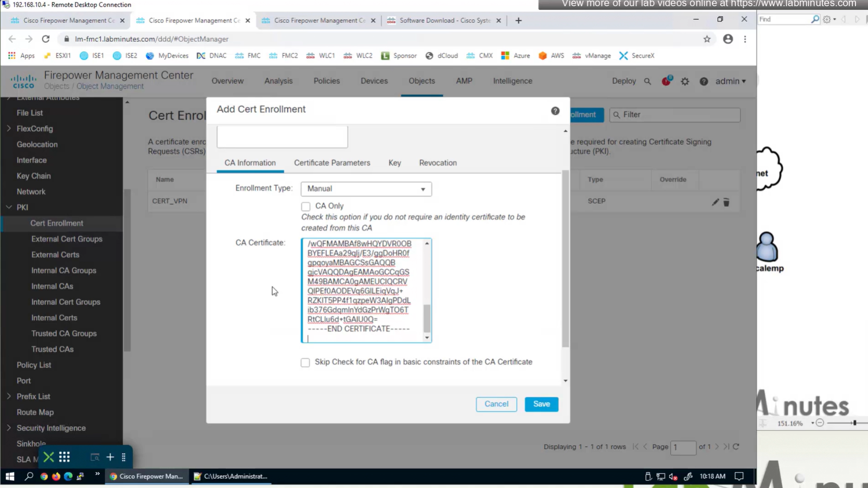
Task: Open the FMC settings gear icon
Action: (685, 81)
